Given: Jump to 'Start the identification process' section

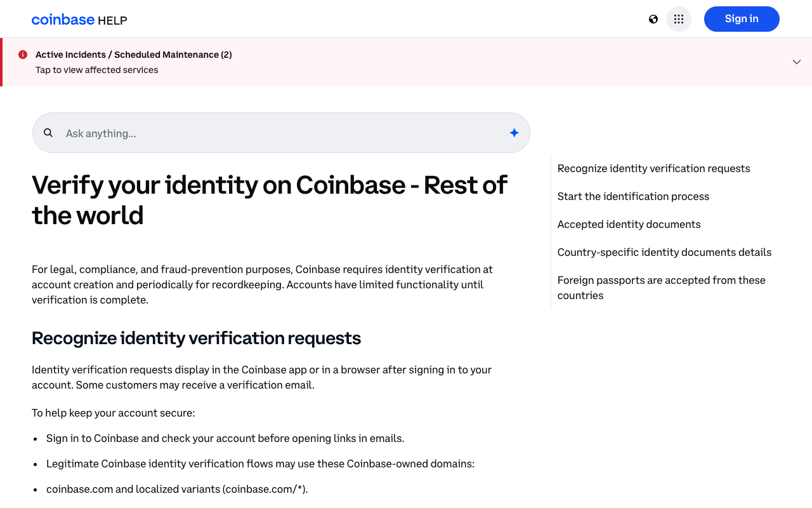Looking at the screenshot, I should 633,196.
